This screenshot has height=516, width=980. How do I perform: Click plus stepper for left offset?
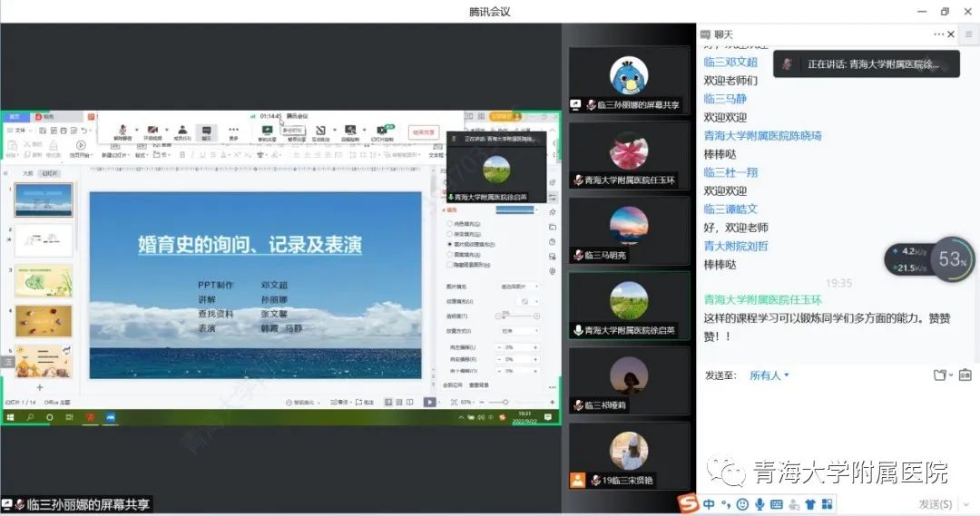pos(535,347)
